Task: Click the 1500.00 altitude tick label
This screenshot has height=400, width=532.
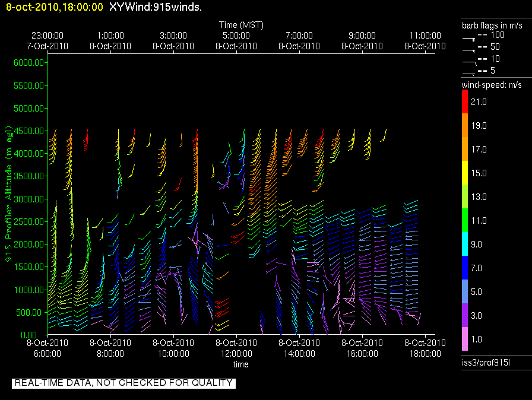Action: pos(29,267)
